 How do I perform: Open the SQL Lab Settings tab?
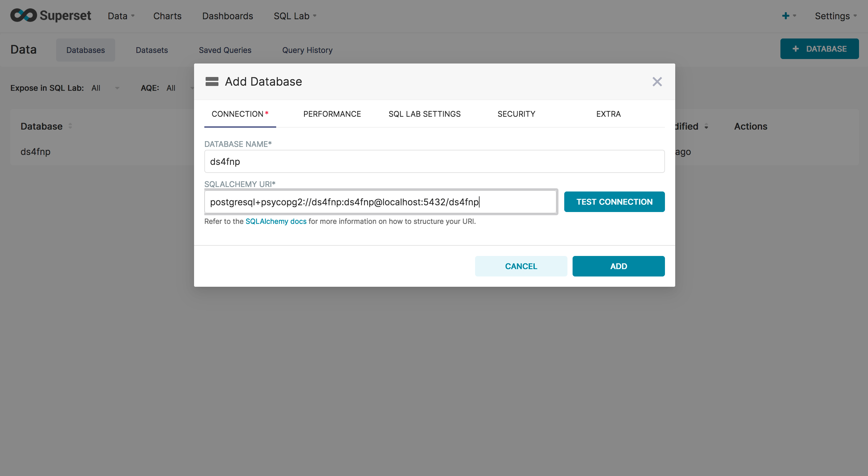click(x=424, y=114)
